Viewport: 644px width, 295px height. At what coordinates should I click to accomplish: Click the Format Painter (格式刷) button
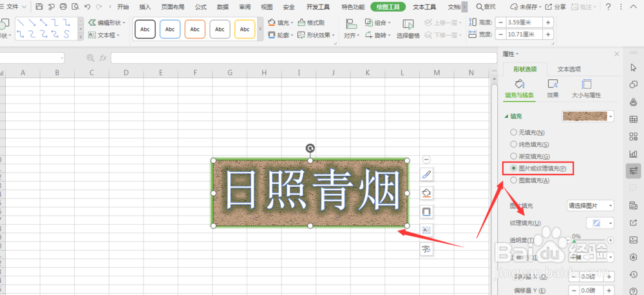[x=310, y=23]
